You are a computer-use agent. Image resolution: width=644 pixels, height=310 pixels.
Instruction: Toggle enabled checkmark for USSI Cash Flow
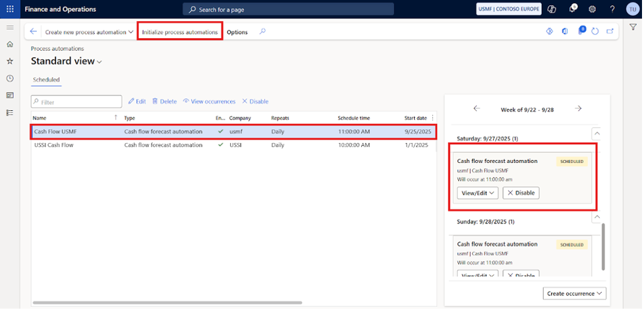220,145
